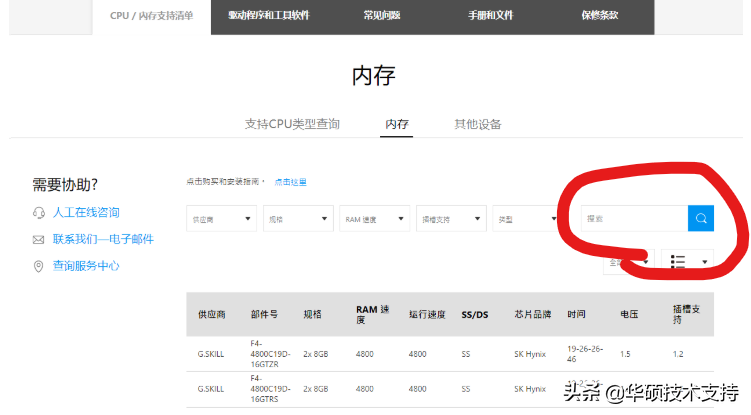Open the 规格 filter dropdown

pos(298,219)
